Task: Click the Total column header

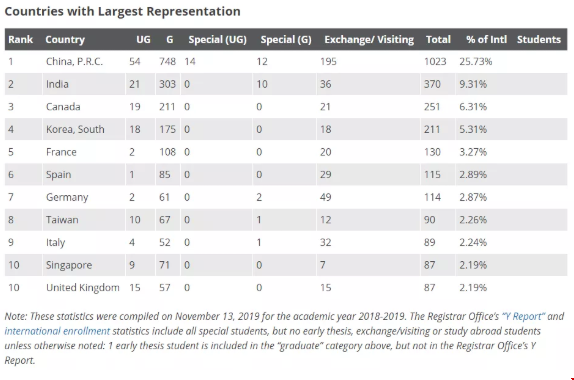Action: click(438, 40)
